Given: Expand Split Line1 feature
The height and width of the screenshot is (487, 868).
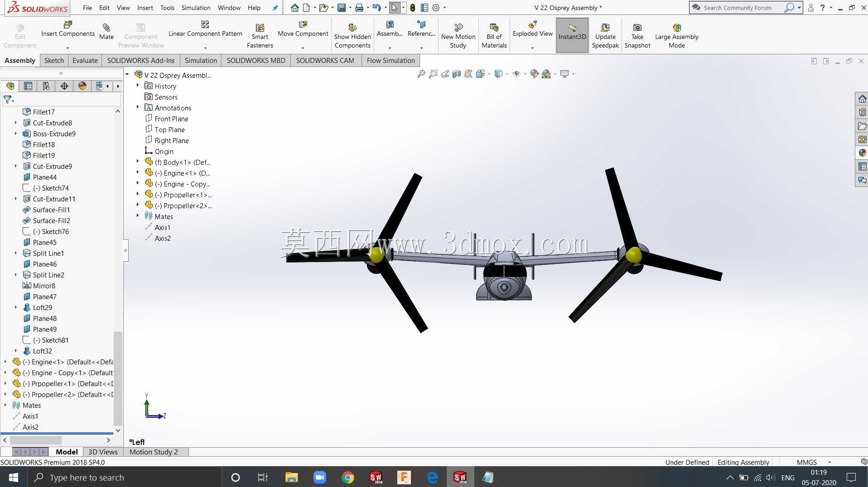Looking at the screenshot, I should click(16, 253).
